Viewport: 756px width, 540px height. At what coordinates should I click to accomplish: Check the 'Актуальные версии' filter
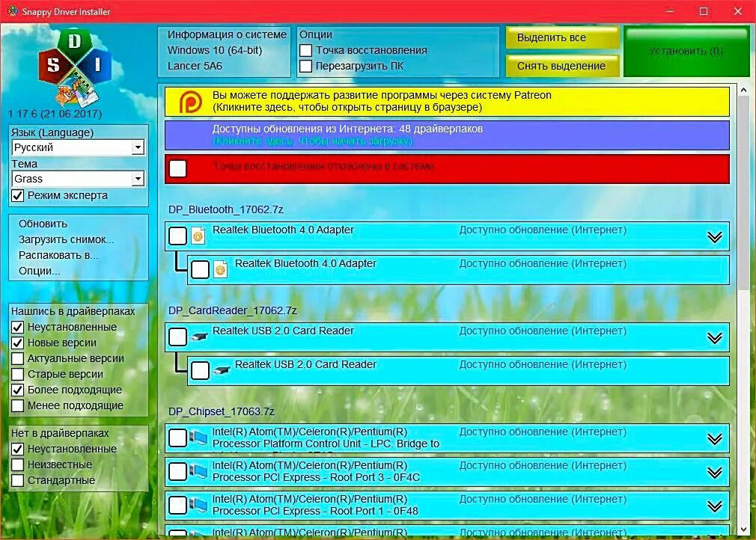coord(17,358)
